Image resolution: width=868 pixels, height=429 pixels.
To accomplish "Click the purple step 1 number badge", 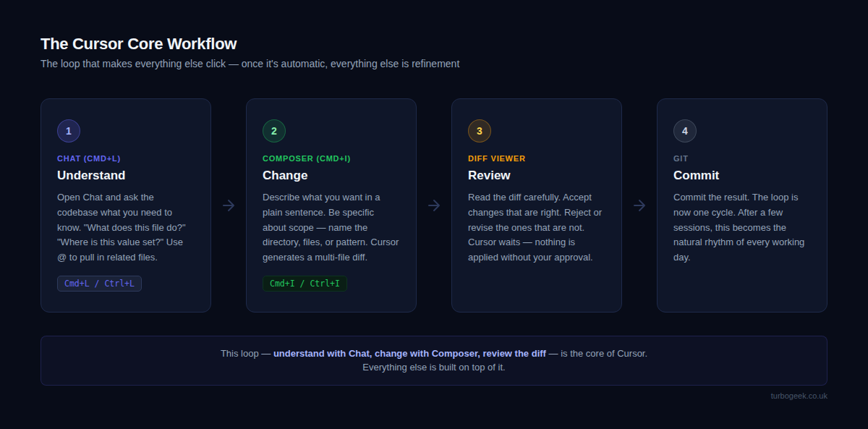I will [69, 131].
